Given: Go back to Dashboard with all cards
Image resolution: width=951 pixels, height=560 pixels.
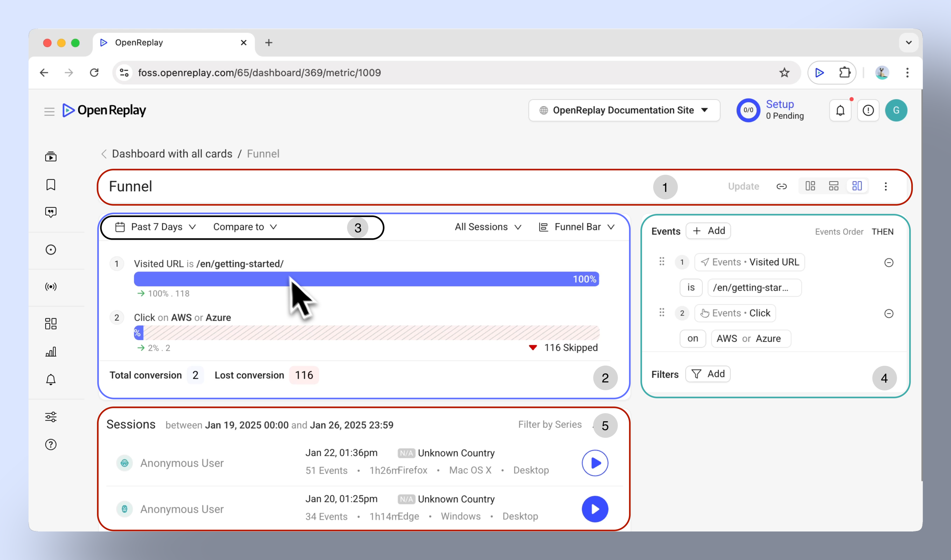Looking at the screenshot, I should tap(172, 154).
